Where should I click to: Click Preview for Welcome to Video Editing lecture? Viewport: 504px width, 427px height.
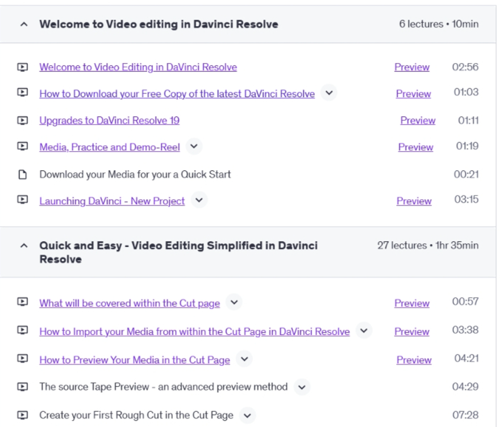pyautogui.click(x=412, y=67)
